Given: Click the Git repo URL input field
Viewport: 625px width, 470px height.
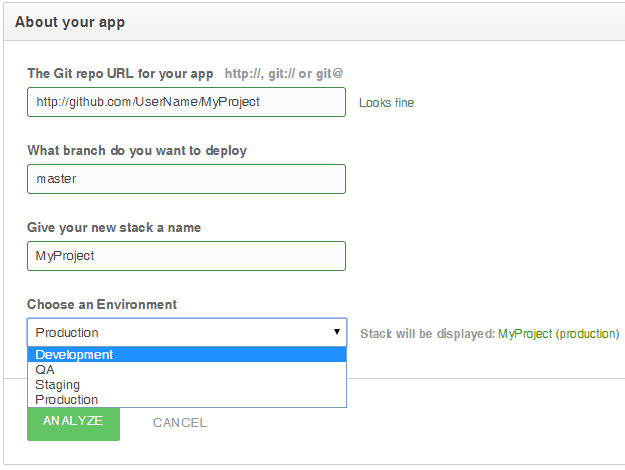Looking at the screenshot, I should [x=186, y=102].
